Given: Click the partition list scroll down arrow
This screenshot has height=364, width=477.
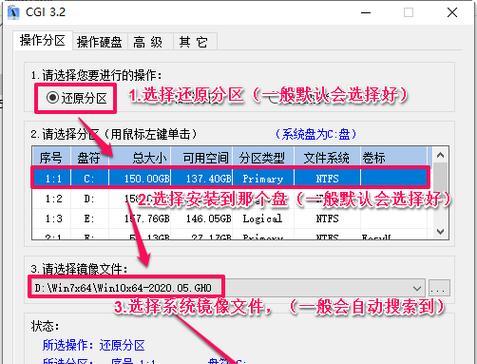Looking at the screenshot, I should pos(440,231).
